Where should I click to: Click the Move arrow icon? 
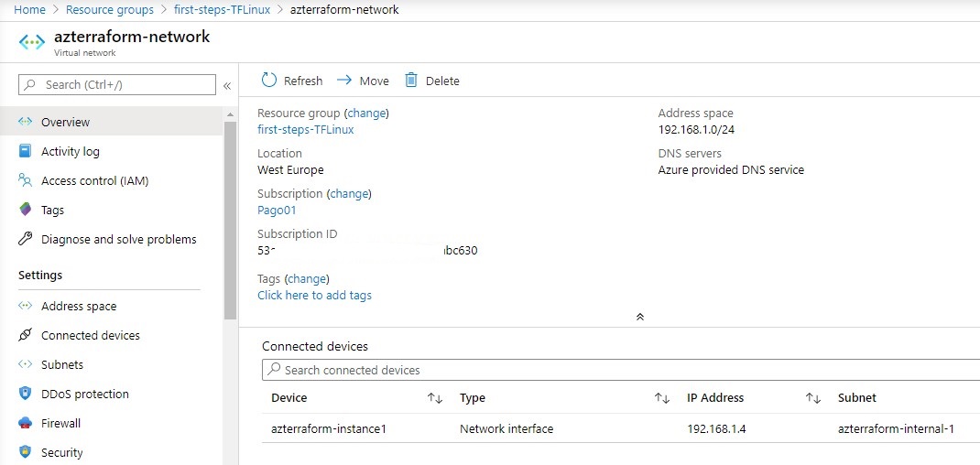click(x=344, y=81)
